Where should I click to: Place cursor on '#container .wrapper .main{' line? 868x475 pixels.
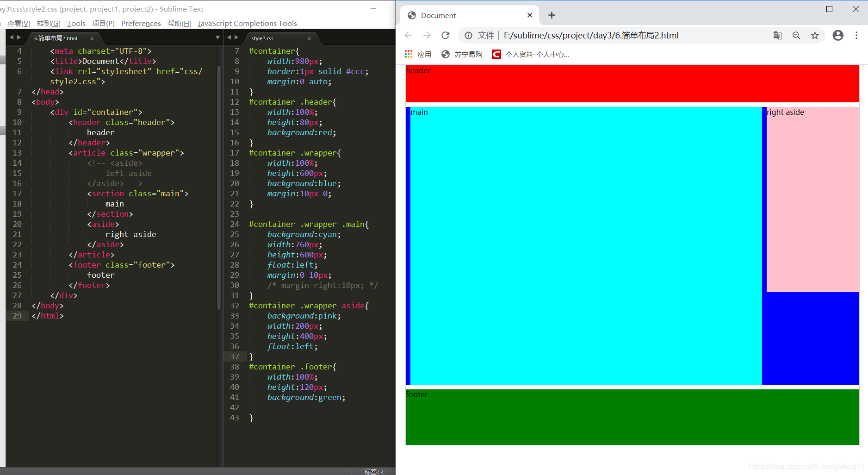click(309, 224)
